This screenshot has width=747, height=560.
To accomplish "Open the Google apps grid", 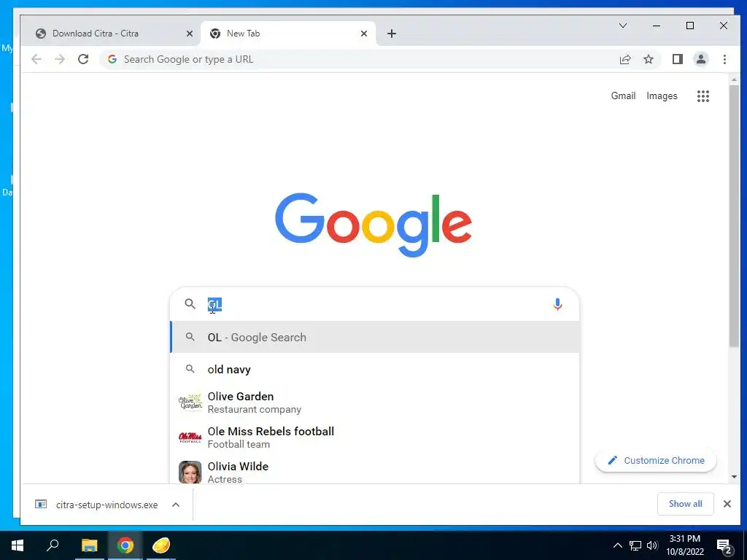I will point(703,96).
